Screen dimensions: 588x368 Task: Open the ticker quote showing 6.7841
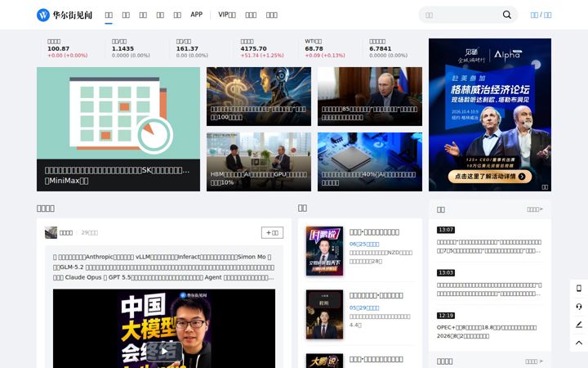[388, 48]
